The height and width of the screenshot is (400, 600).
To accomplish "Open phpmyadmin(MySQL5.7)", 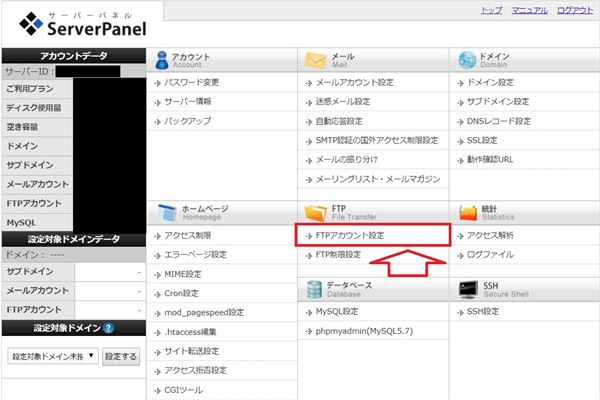I will (364, 331).
